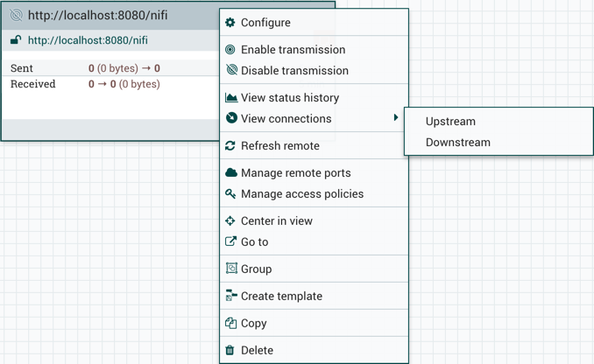Viewport: 594px width, 364px height.
Task: Click the Delete trash icon
Action: 230,350
